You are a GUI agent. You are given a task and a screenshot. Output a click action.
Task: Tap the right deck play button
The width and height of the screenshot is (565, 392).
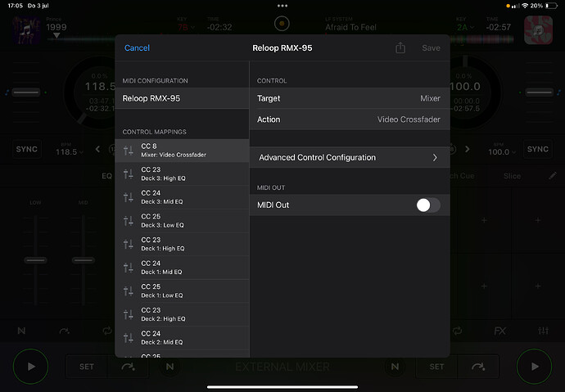point(534,367)
